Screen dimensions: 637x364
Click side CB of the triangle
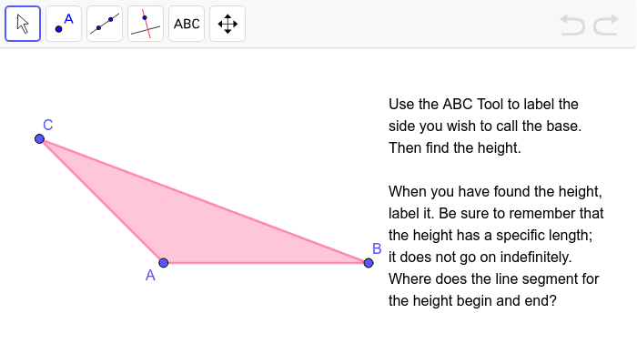pos(204,201)
